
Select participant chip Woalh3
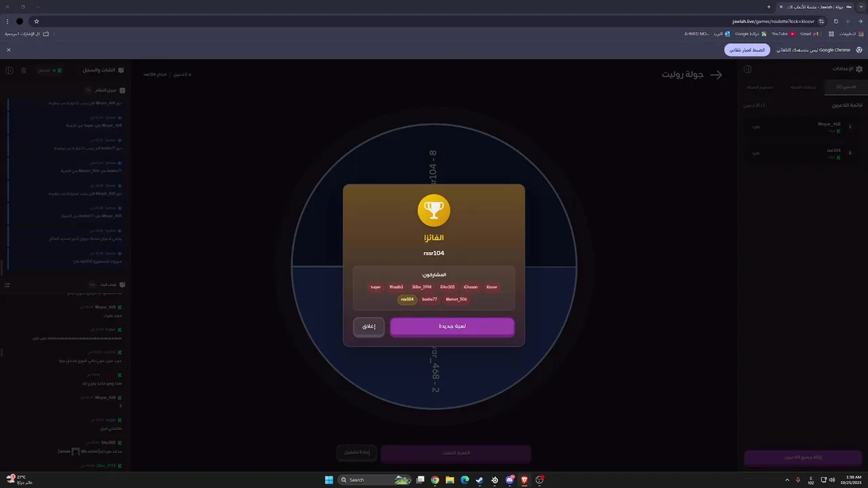[x=396, y=287]
